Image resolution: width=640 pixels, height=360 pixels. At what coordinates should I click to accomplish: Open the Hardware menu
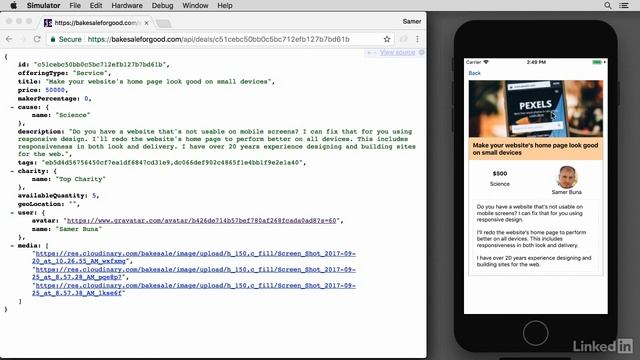(127, 5)
